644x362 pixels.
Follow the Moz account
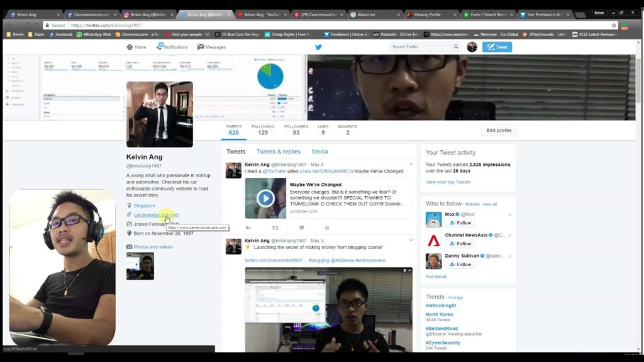pyautogui.click(x=460, y=223)
